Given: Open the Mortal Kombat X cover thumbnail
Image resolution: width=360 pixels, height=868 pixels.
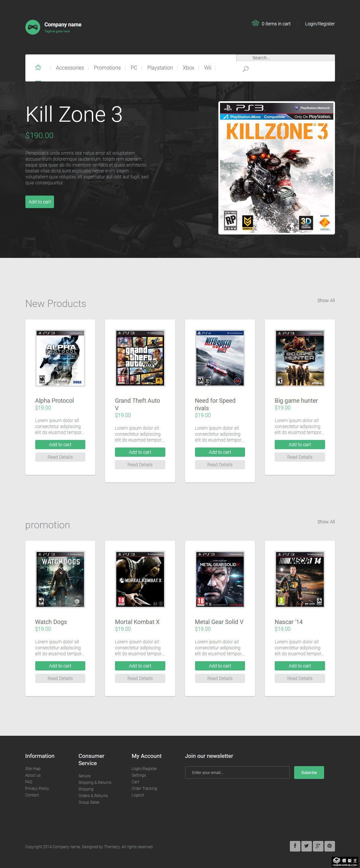Looking at the screenshot, I should pyautogui.click(x=140, y=579).
